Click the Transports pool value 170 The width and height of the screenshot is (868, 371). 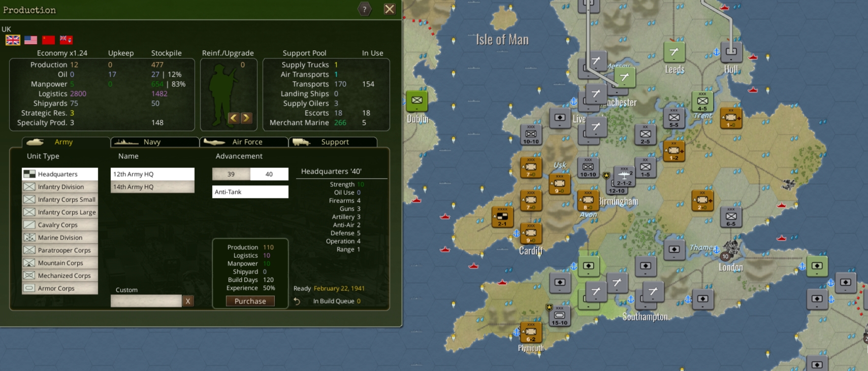click(x=340, y=84)
